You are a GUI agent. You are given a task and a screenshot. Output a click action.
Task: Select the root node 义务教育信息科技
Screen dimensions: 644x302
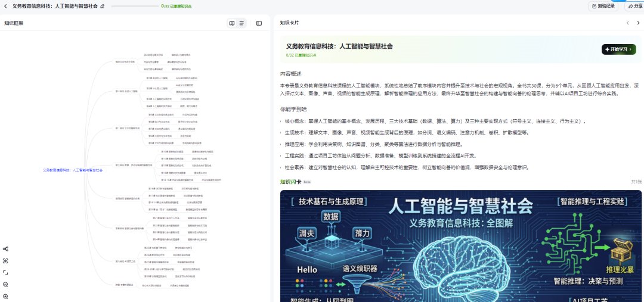tap(73, 170)
